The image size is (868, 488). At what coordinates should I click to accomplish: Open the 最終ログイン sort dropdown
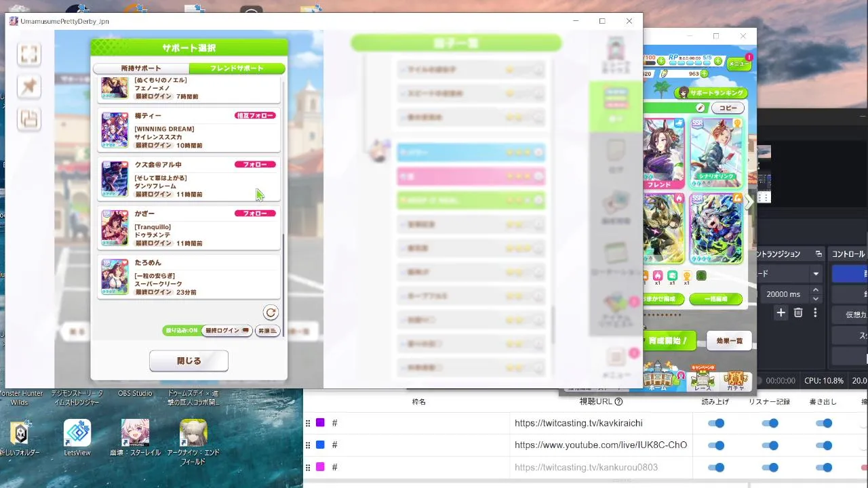tap(227, 331)
